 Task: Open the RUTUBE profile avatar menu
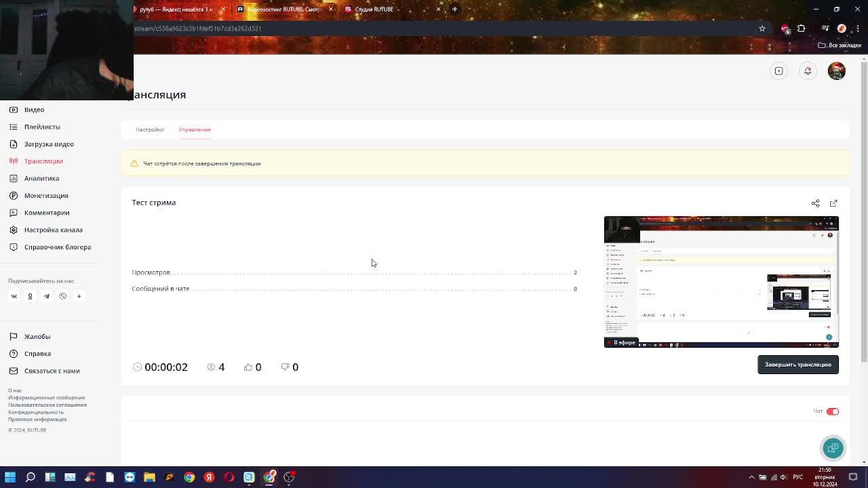837,71
